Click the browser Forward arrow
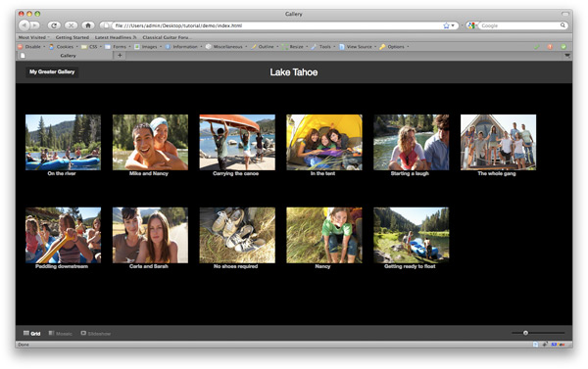588x369 pixels. tap(35, 25)
